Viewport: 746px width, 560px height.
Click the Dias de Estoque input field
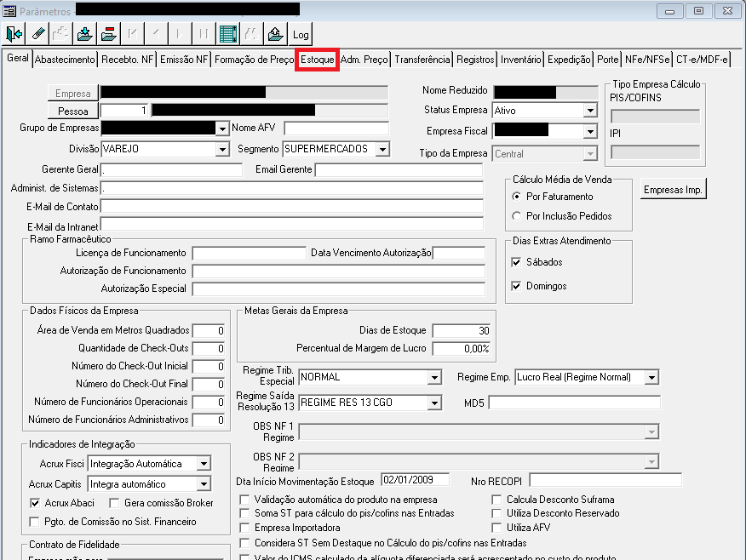pos(462,330)
